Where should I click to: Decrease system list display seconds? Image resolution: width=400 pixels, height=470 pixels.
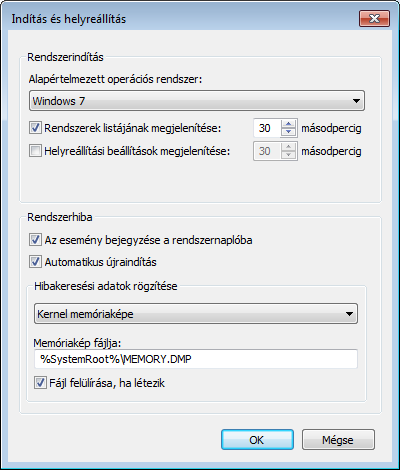288,132
